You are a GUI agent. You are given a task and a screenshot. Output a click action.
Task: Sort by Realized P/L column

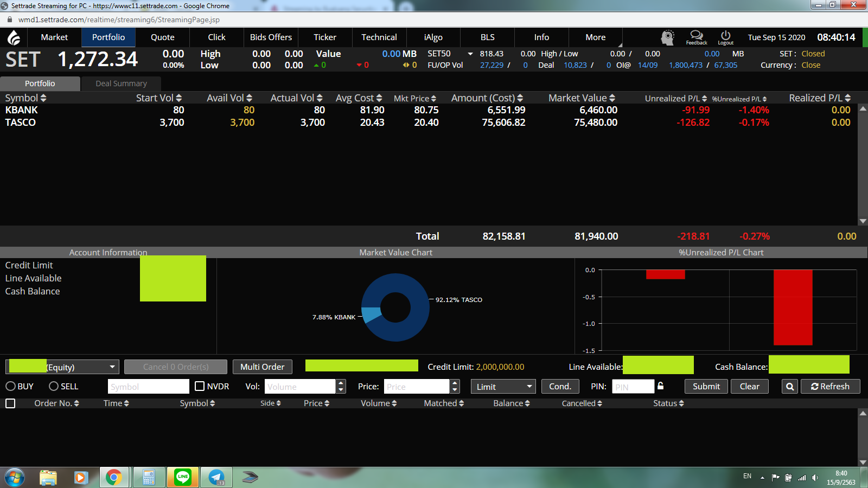pyautogui.click(x=820, y=98)
